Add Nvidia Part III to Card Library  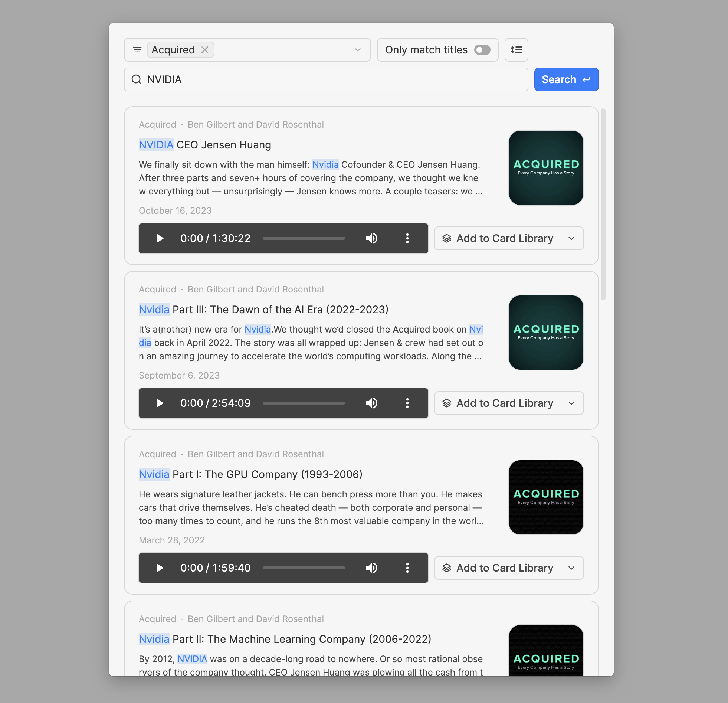[497, 403]
